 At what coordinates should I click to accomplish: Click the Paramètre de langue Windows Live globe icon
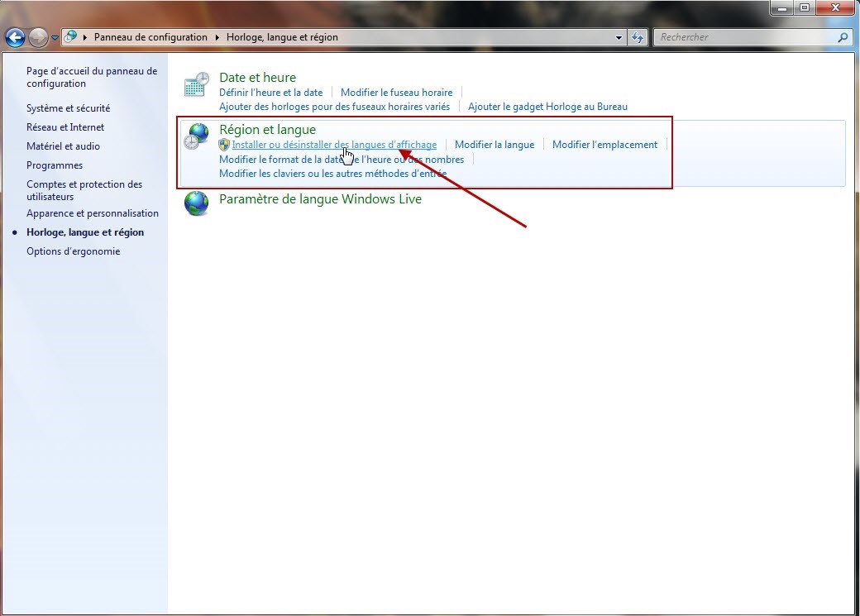pos(196,203)
